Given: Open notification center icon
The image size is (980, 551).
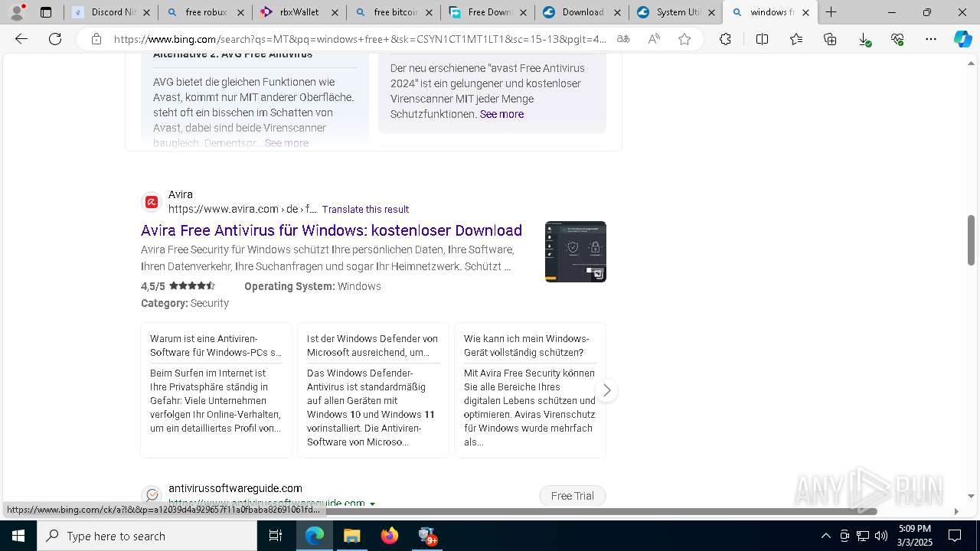Looking at the screenshot, I should [955, 536].
